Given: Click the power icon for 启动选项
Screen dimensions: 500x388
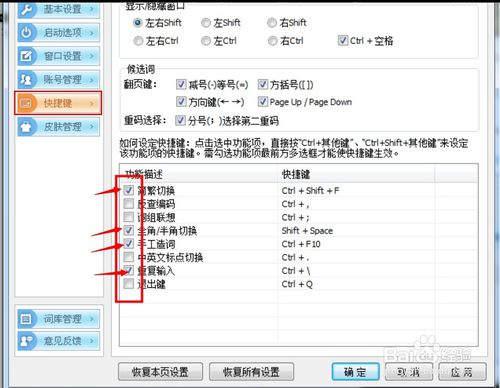Looking at the screenshot, I should 26,33.
